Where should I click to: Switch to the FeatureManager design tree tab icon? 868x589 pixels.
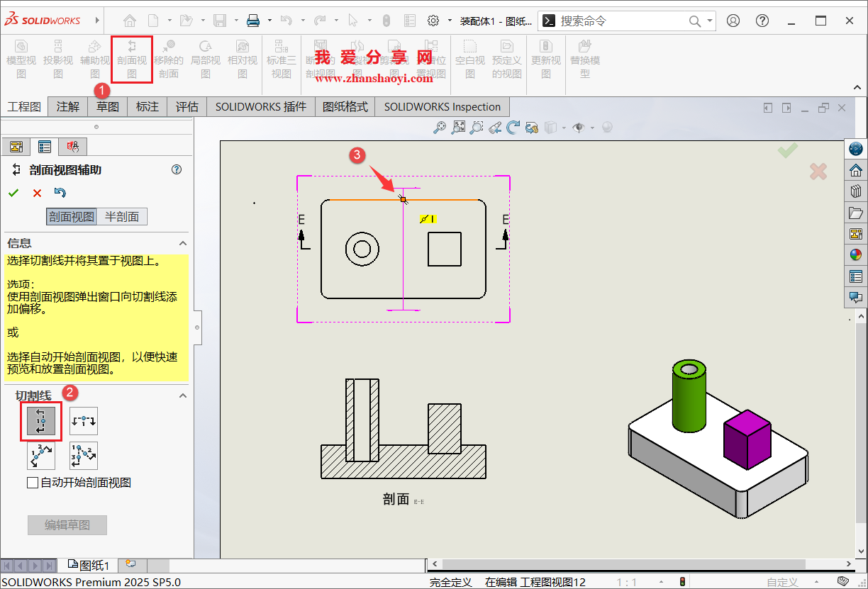(16, 147)
